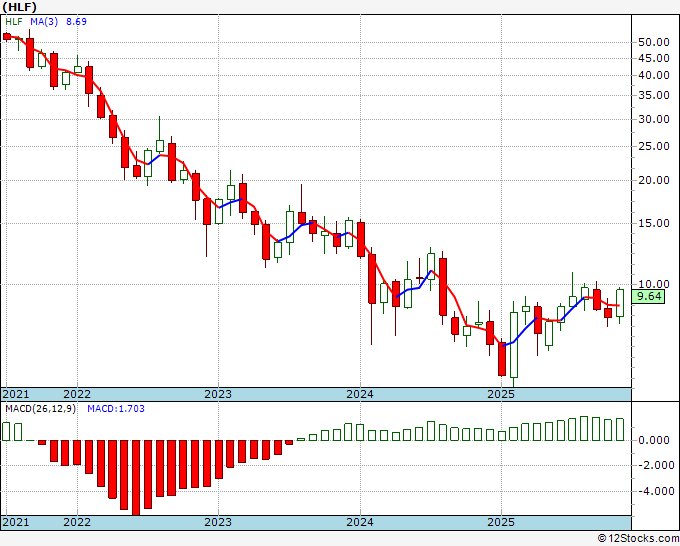
Task: Click the (HLF) chart title
Action: (20, 7)
